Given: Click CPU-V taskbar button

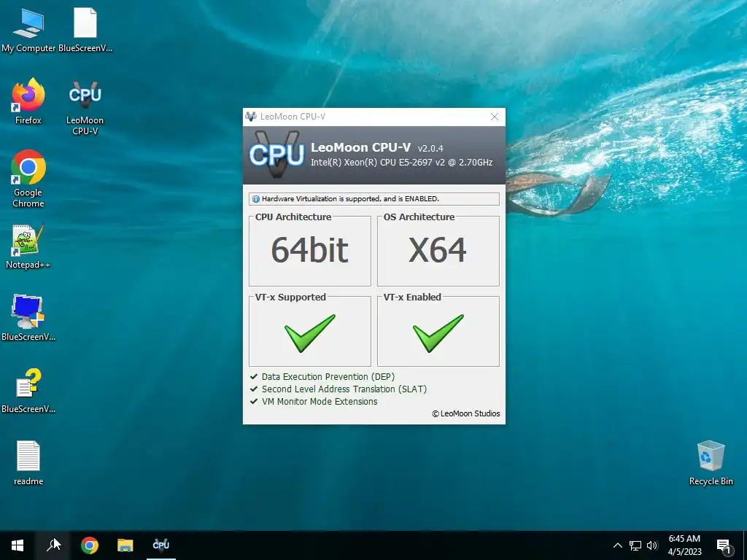Looking at the screenshot, I should [x=161, y=545].
